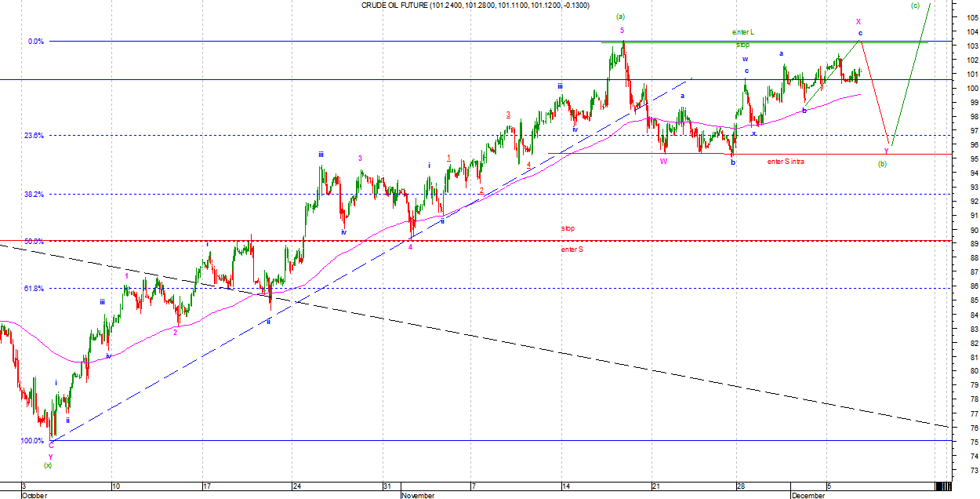Viewport: 980px width, 499px height.
Task: Click the 61.8% Fibonacci retracement label
Action: coord(33,289)
